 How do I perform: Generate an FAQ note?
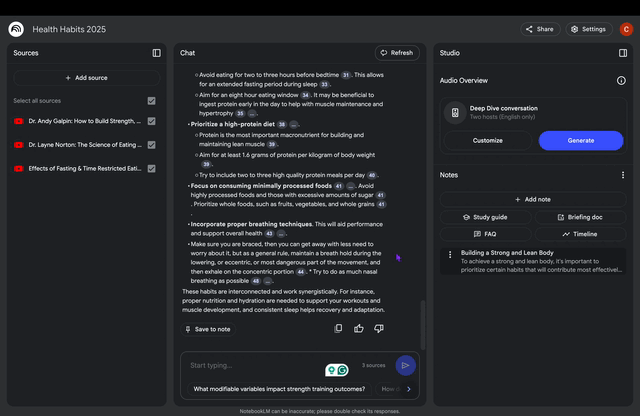(485, 234)
